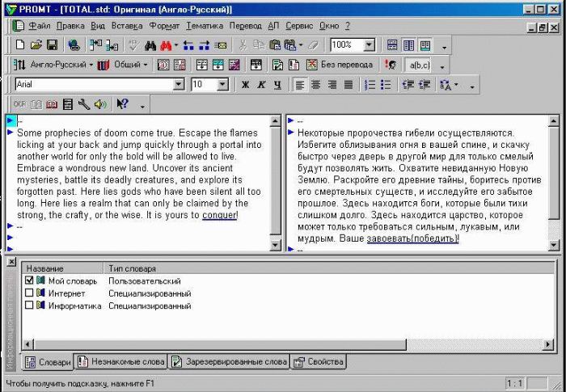The height and width of the screenshot is (392, 566).
Task: Click the black binoculars Find icon
Action: 150,45
